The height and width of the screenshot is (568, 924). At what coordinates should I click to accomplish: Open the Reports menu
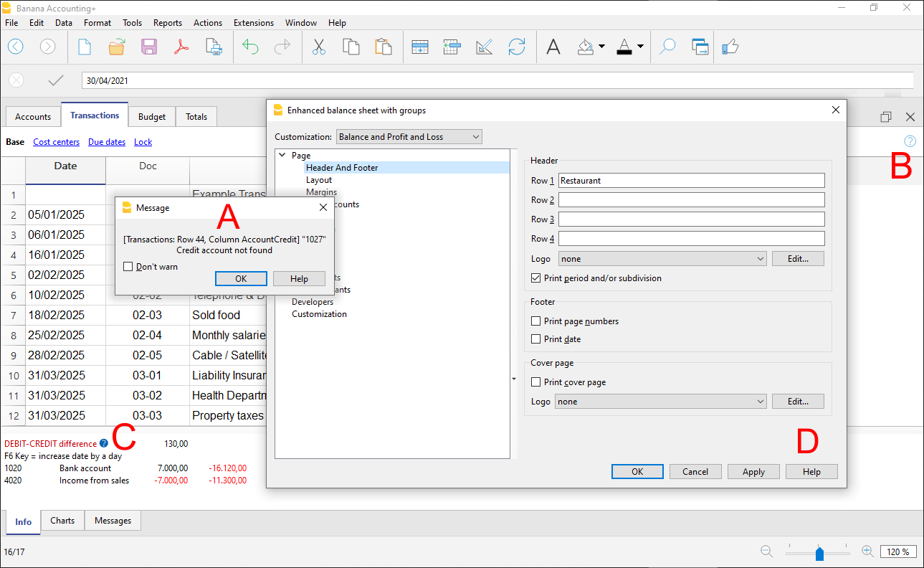point(168,23)
